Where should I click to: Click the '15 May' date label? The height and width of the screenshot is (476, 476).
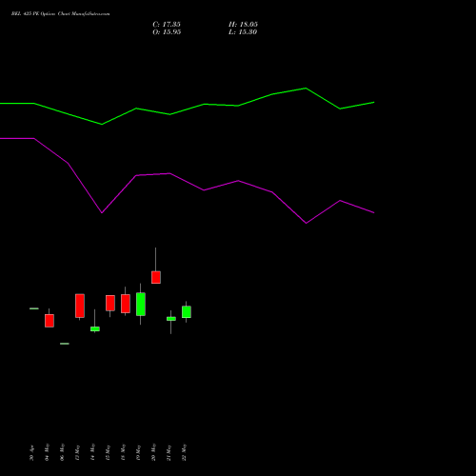(108, 452)
